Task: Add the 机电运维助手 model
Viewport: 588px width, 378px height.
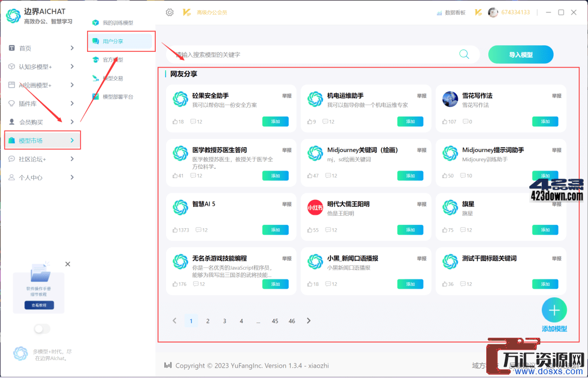Action: 411,121
